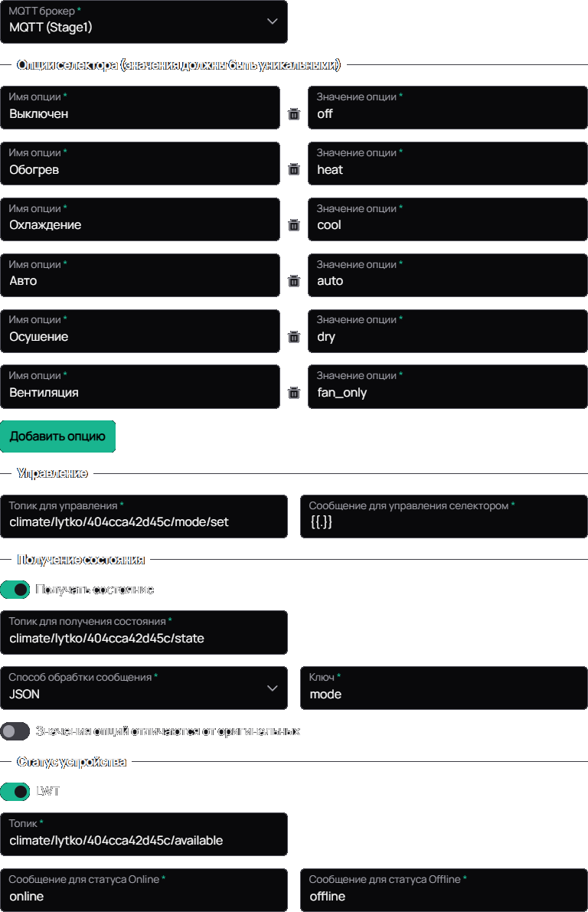Edit option value field heat
This screenshot has width=588, height=912.
[x=448, y=163]
